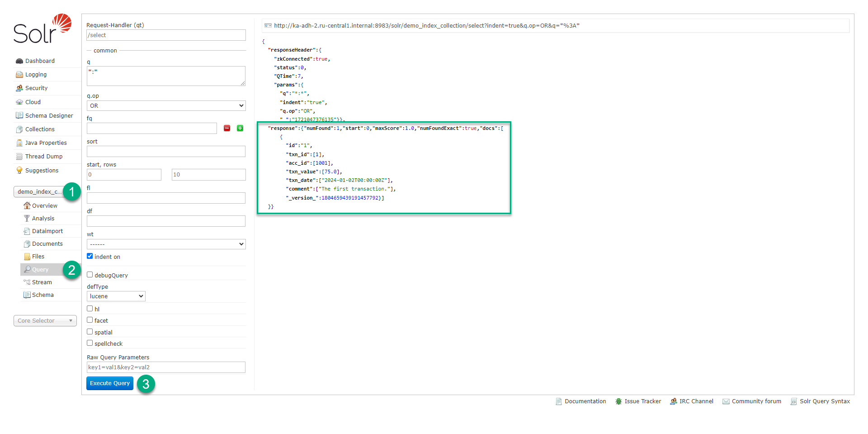Open the Logging icon in sidebar
This screenshot has width=868, height=434.
[19, 75]
